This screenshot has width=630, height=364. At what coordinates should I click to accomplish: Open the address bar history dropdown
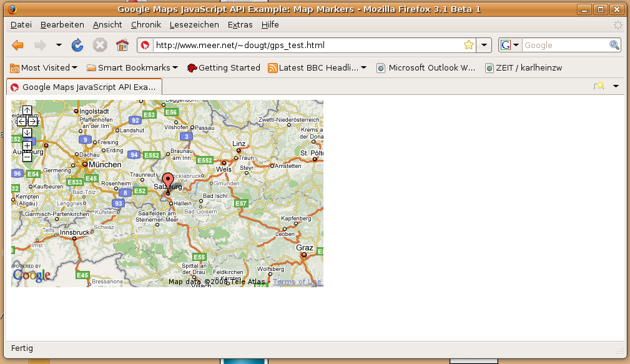pyautogui.click(x=484, y=45)
